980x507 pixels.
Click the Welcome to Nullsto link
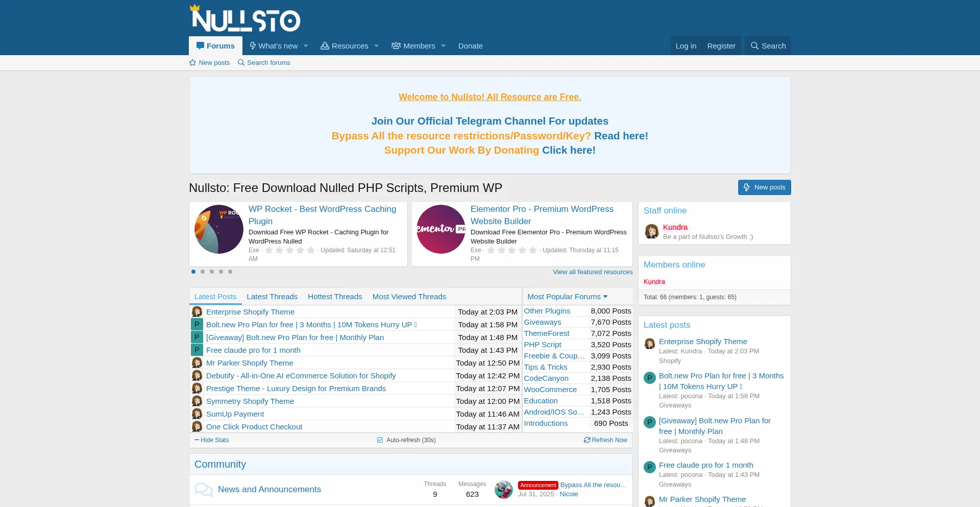[x=490, y=97]
